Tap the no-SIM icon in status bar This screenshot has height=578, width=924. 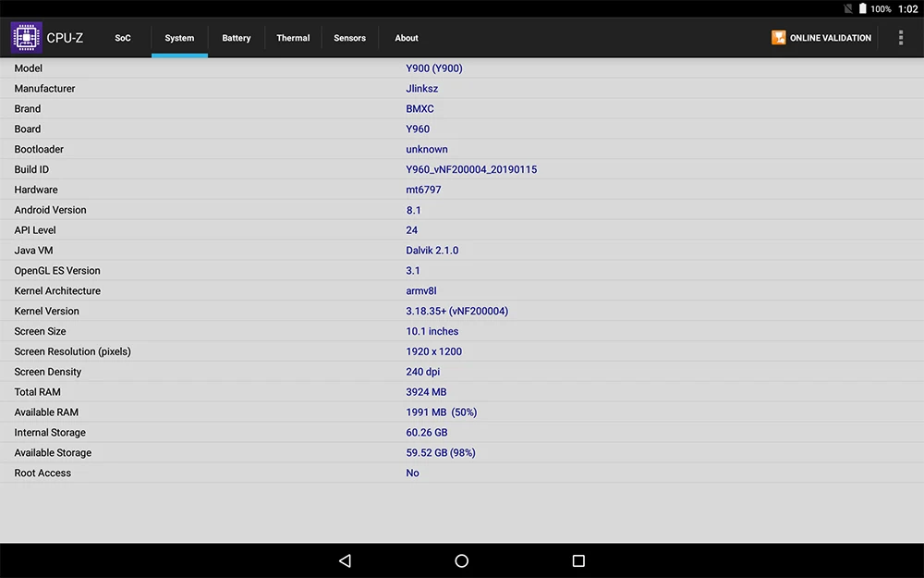point(848,8)
